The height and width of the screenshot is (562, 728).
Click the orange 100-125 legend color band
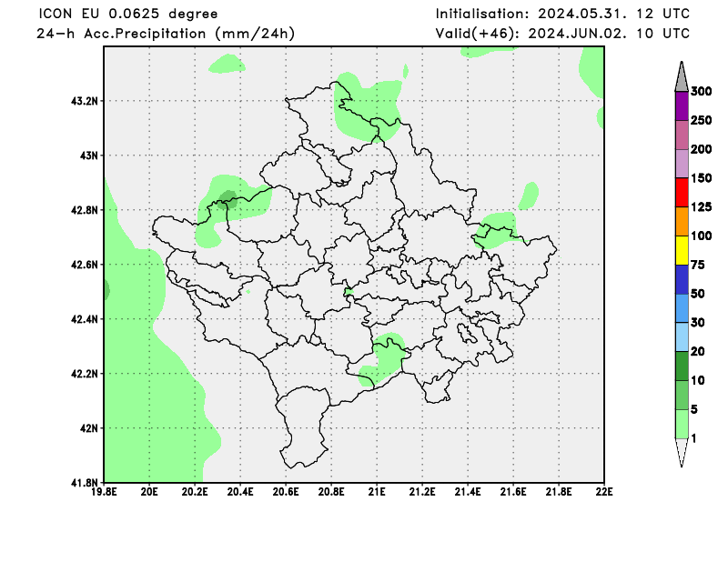pyautogui.click(x=682, y=221)
